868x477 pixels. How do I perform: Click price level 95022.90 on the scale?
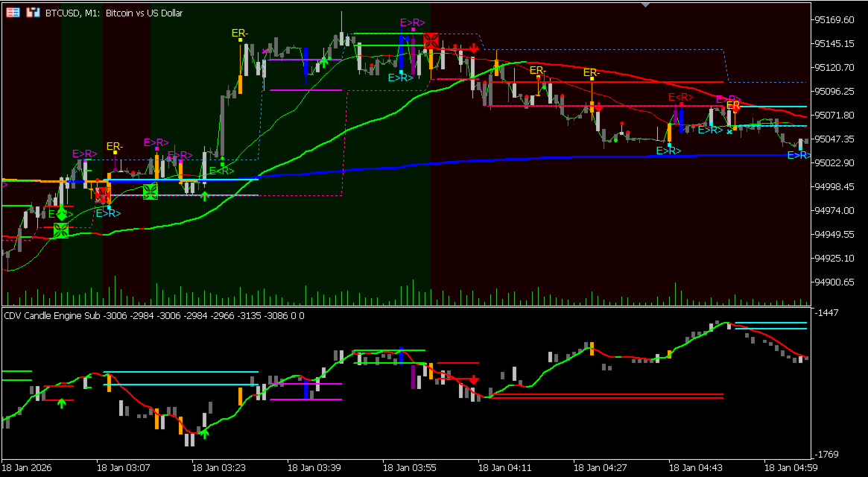pyautogui.click(x=834, y=163)
